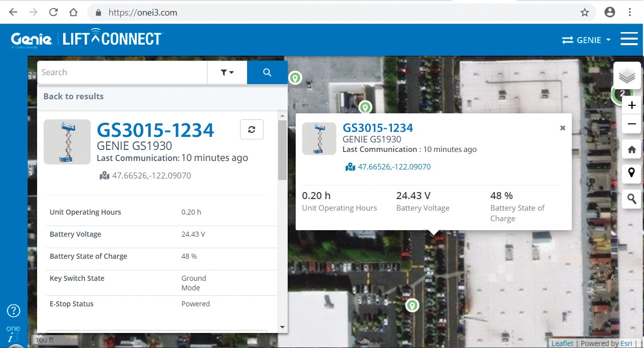
Task: Open the map layer switcher icon
Action: pyautogui.click(x=628, y=76)
